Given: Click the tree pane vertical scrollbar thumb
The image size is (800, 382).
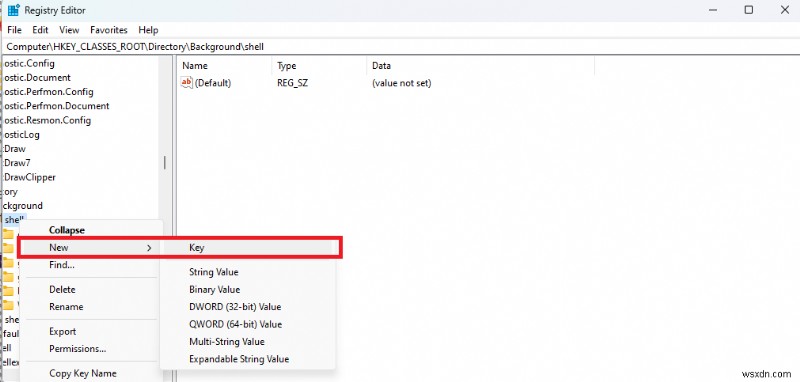Looking at the screenshot, I should [165, 163].
